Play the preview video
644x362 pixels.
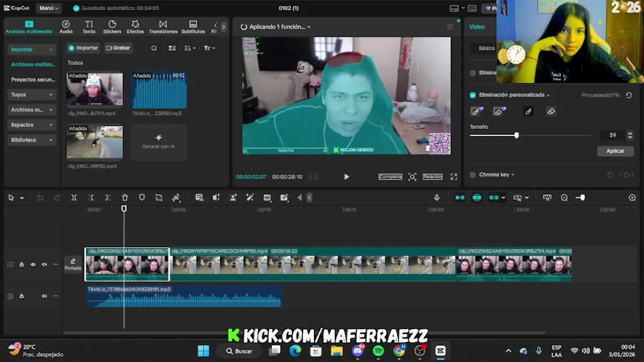click(x=346, y=176)
